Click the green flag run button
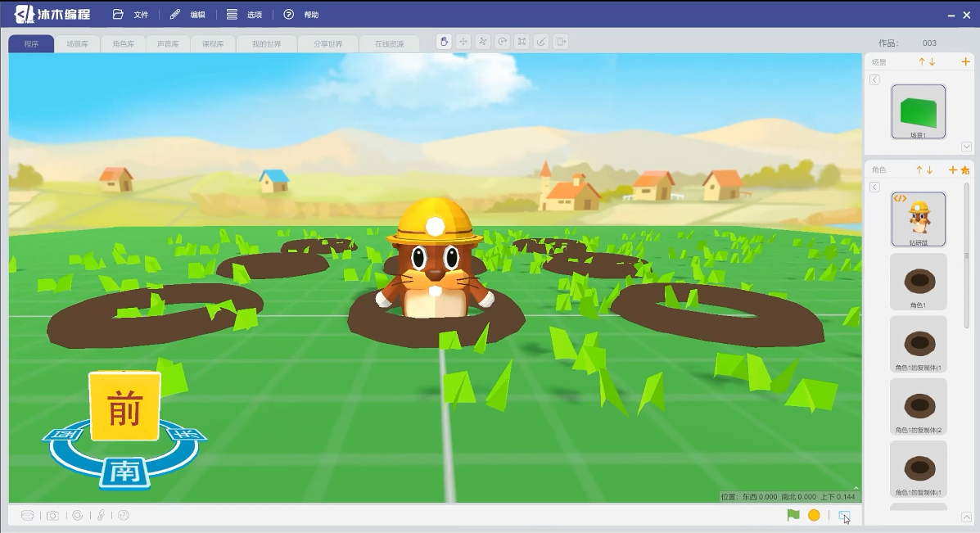The image size is (980, 533). [x=793, y=516]
